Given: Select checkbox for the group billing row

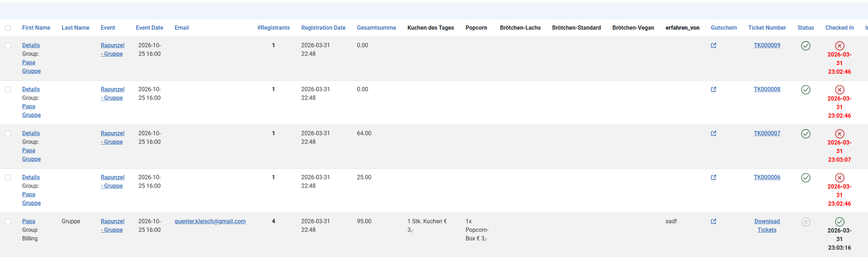Looking at the screenshot, I should point(8,221).
